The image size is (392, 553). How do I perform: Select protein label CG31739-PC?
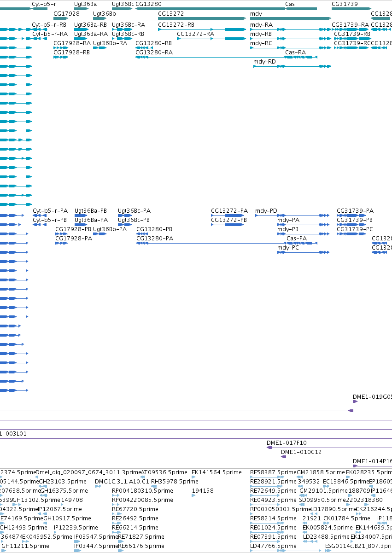[x=355, y=229]
